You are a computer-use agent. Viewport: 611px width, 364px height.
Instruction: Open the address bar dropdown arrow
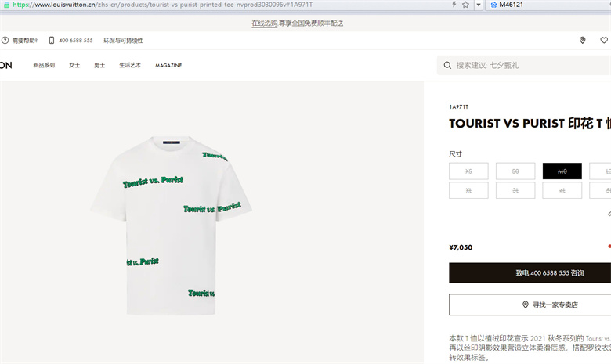click(479, 5)
